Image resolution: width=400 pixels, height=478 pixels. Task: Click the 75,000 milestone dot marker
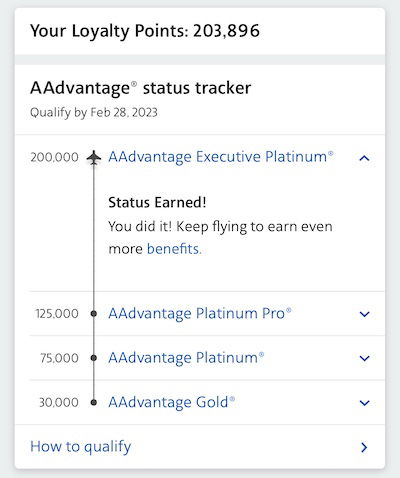pyautogui.click(x=94, y=358)
